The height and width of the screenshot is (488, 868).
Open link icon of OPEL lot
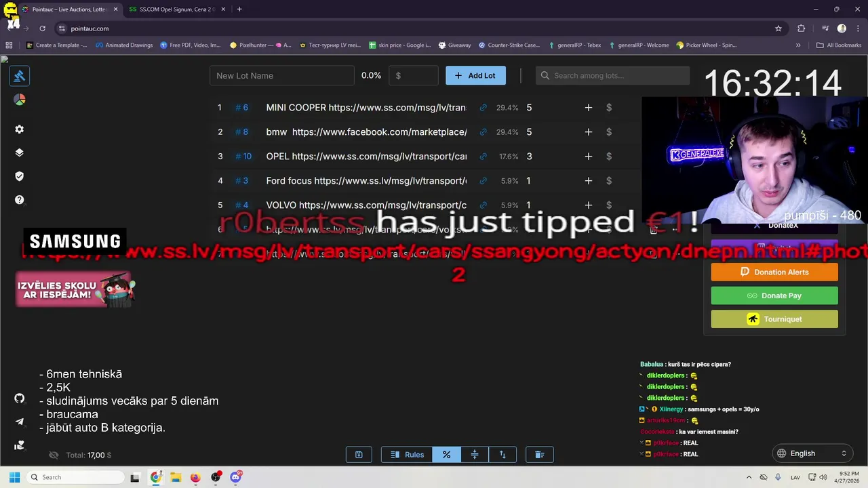click(x=483, y=157)
